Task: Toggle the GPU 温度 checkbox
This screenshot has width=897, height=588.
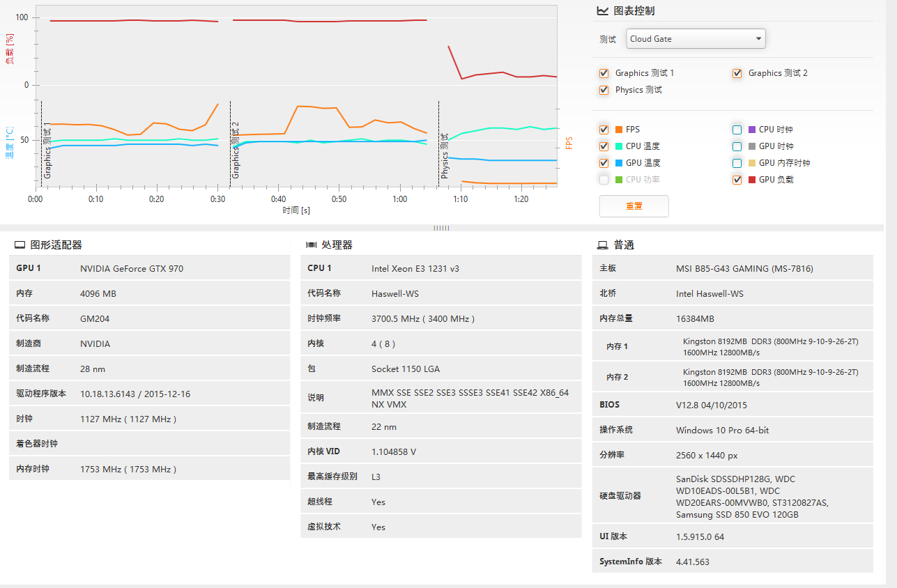Action: (x=604, y=163)
